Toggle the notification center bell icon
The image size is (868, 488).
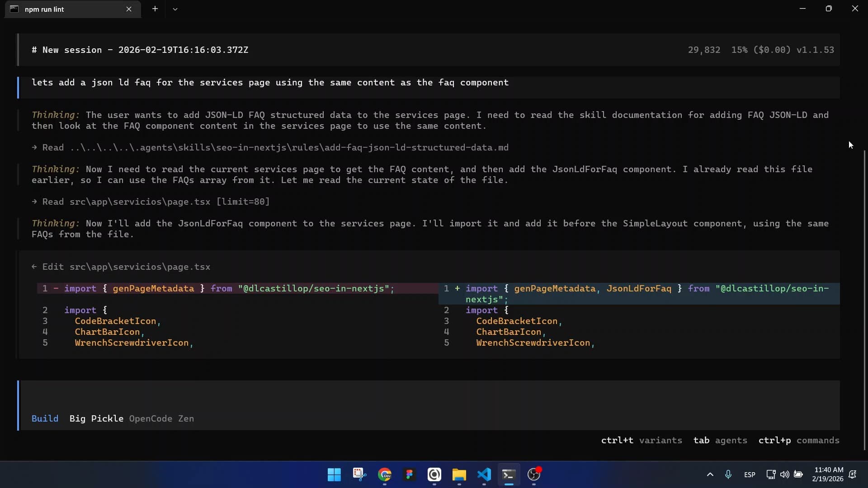[x=853, y=475]
